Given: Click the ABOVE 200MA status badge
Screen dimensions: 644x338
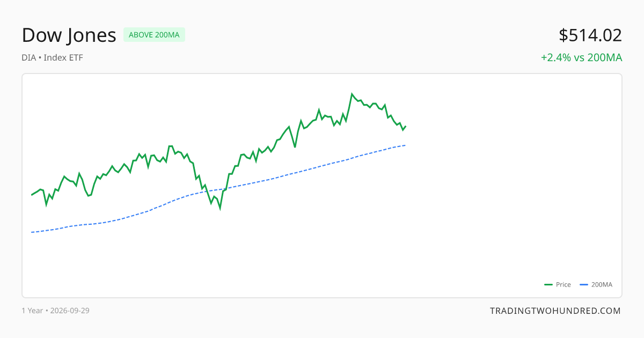Looking at the screenshot, I should [154, 35].
